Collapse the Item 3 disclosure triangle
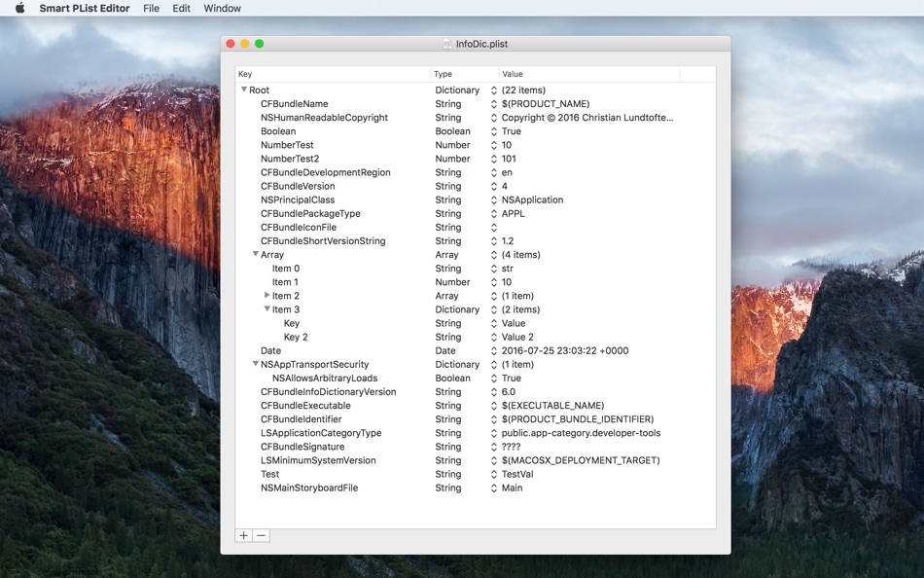Screen dimensions: 924x578 coord(267,308)
